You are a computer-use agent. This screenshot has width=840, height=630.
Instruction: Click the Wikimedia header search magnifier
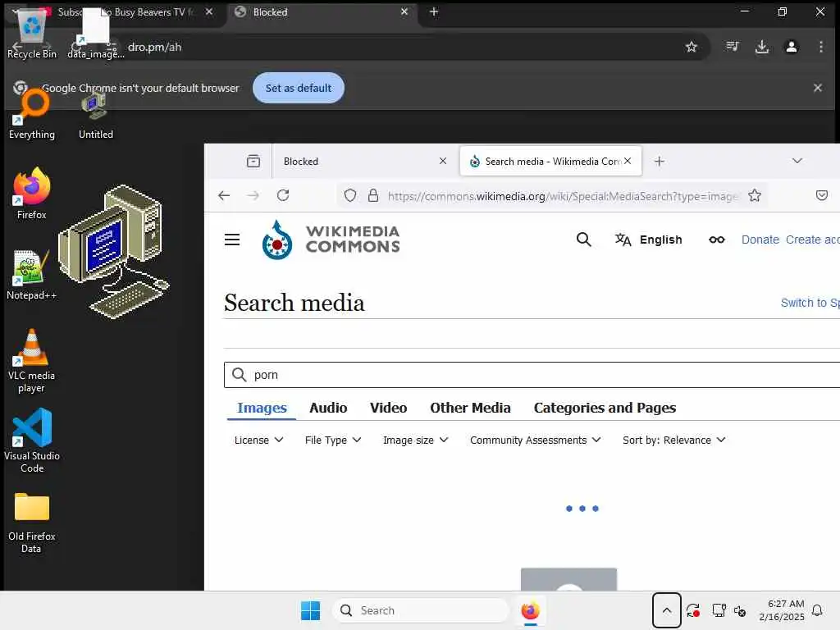[583, 240]
